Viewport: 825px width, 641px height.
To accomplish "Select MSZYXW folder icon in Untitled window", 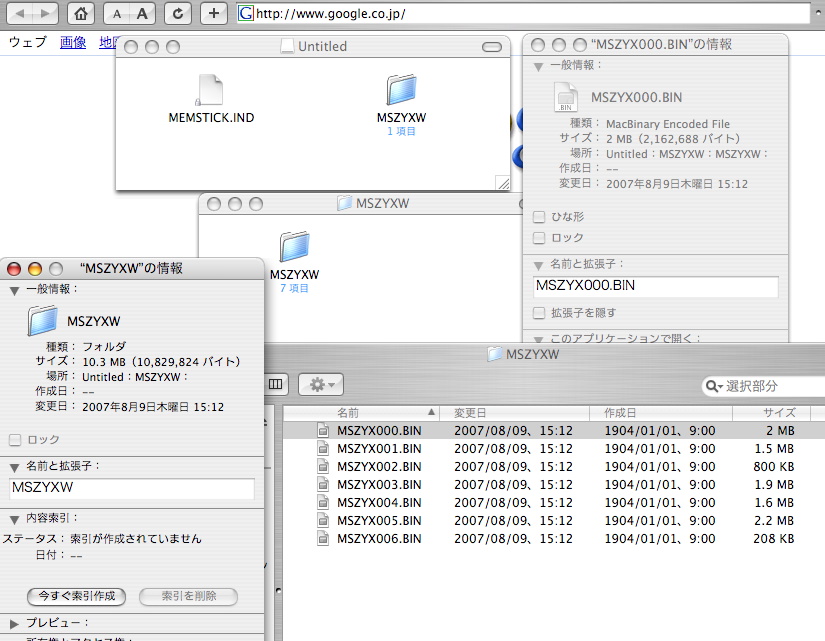I will [401, 90].
